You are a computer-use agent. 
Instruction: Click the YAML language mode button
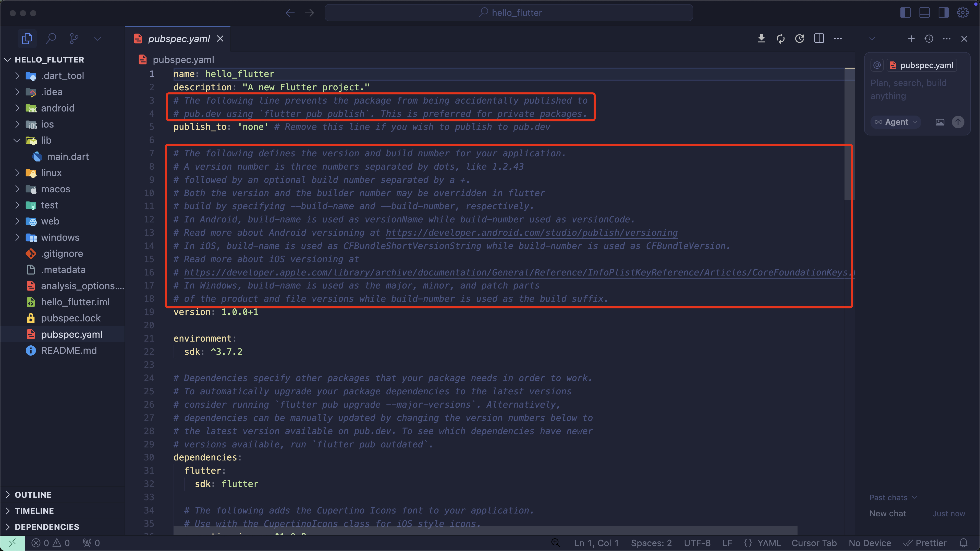(x=768, y=543)
